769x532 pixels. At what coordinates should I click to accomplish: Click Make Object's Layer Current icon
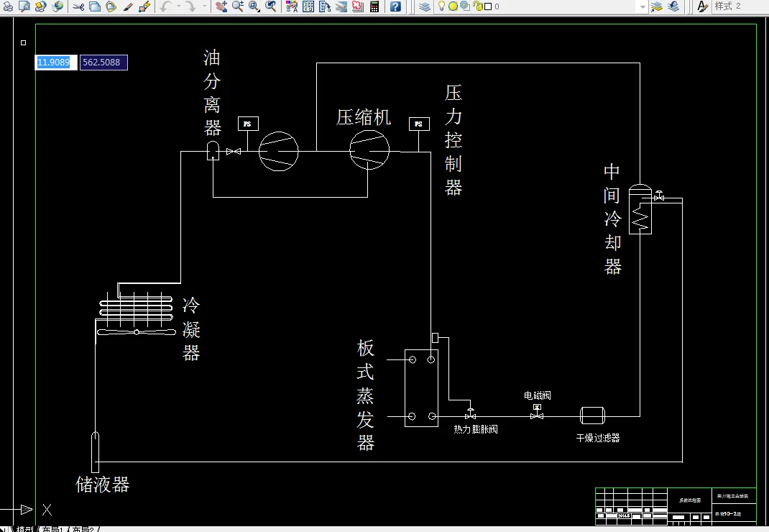coord(656,6)
